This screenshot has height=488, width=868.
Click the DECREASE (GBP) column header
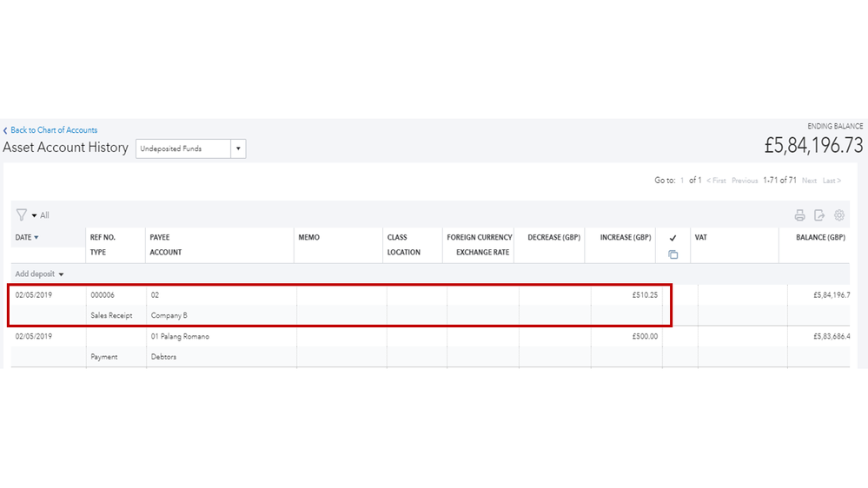553,237
